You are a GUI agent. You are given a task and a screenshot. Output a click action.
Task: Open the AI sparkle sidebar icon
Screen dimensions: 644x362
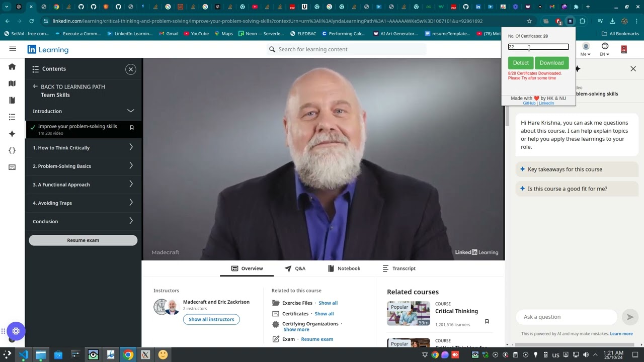[12, 134]
